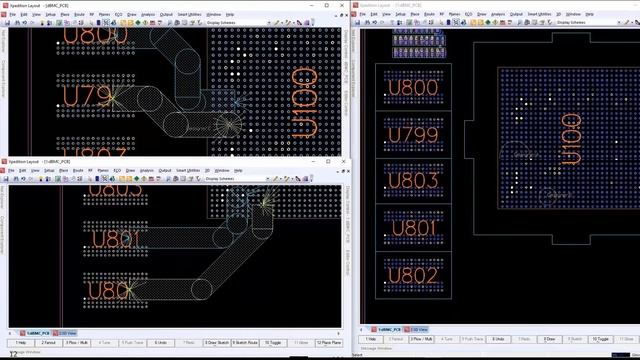Click 3 Place / Mult button in right window
The image size is (640, 360).
click(422, 339)
